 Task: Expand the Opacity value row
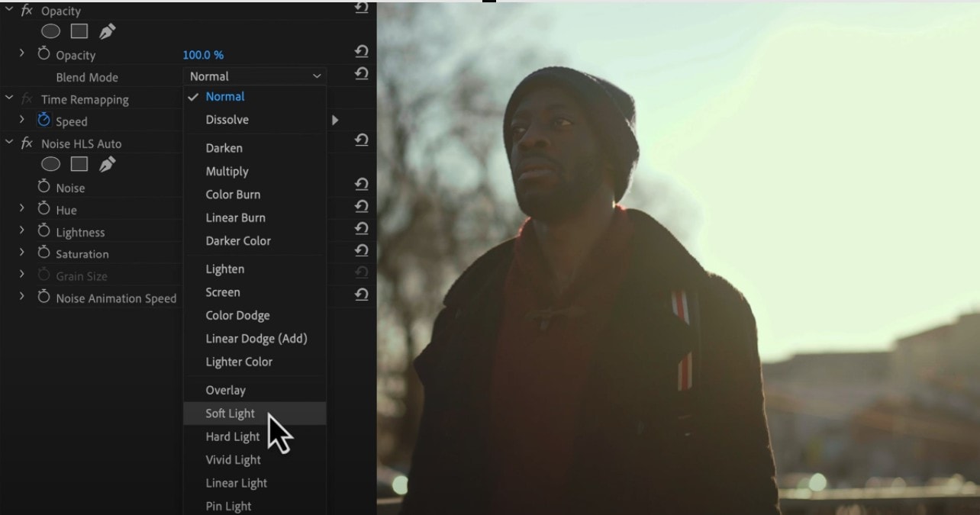[x=22, y=53]
